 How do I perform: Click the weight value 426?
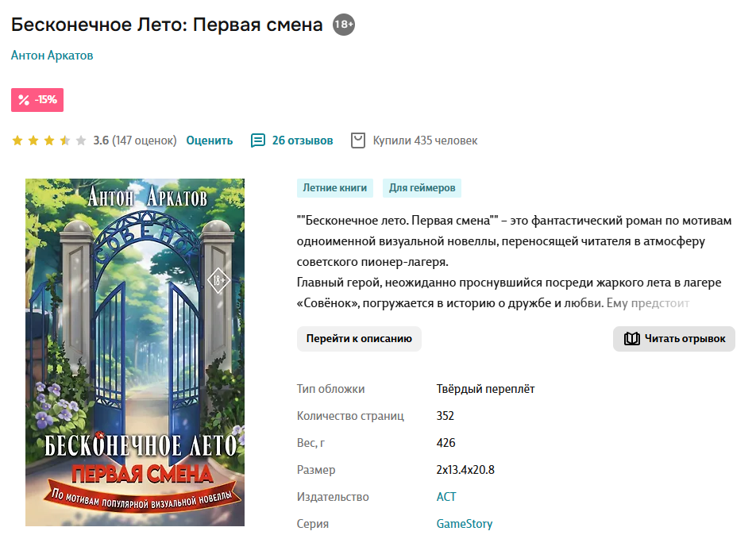point(445,442)
